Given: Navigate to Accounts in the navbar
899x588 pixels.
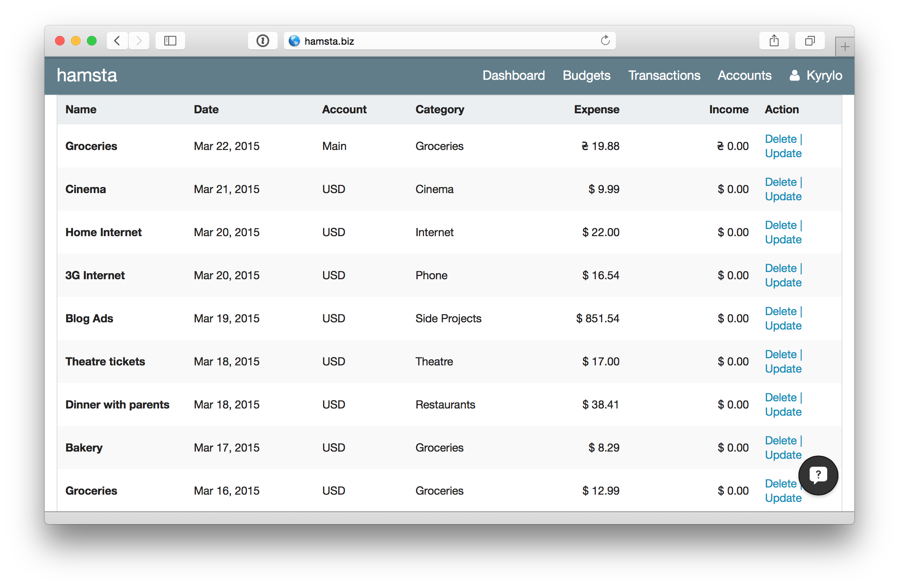Looking at the screenshot, I should coord(744,75).
